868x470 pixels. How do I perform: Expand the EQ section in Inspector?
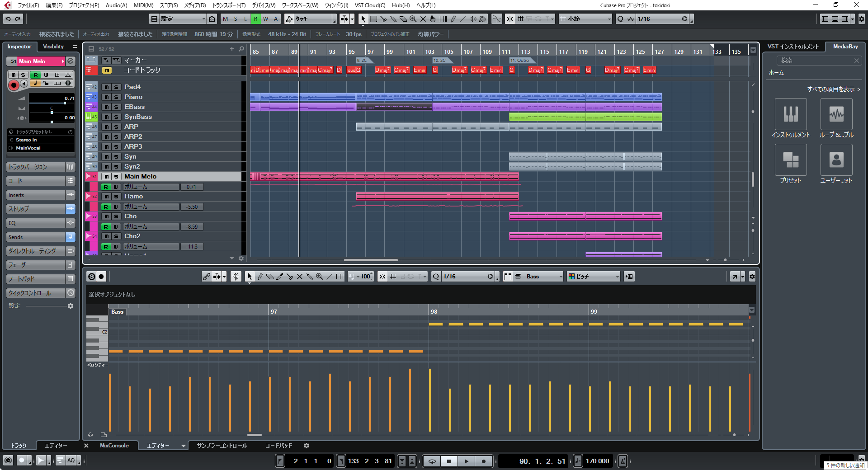pyautogui.click(x=36, y=223)
